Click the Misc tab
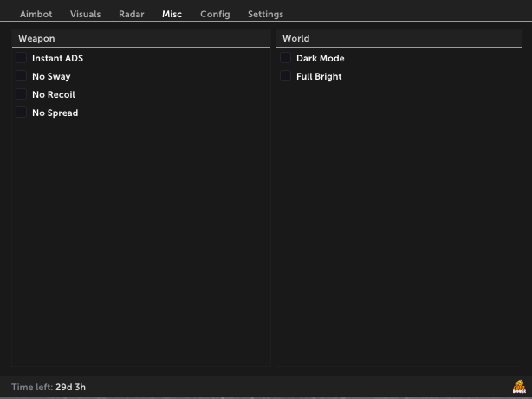Viewport: 532px width, 399px height. pyautogui.click(x=172, y=14)
